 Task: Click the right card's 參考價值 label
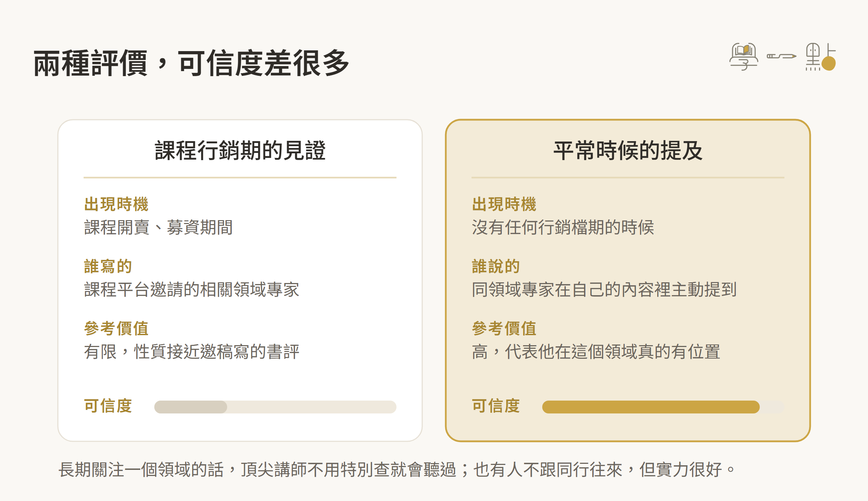pos(504,328)
